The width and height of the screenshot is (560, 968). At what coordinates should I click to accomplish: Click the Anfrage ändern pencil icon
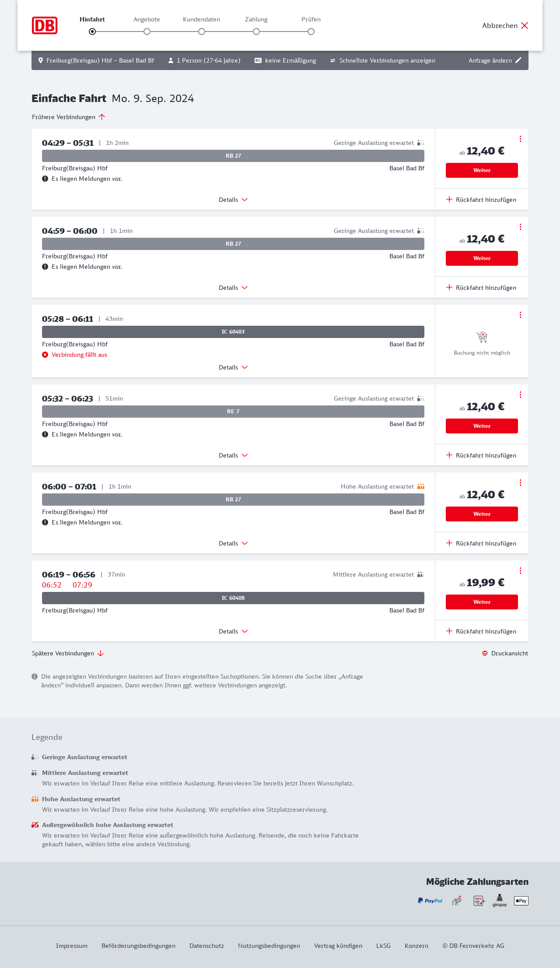(x=518, y=60)
